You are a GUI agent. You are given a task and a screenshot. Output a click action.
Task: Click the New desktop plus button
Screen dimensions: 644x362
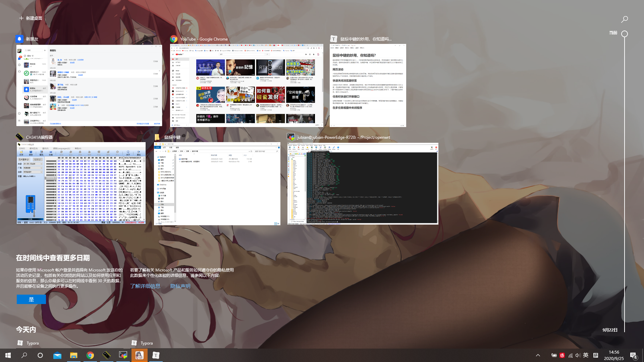click(x=21, y=18)
